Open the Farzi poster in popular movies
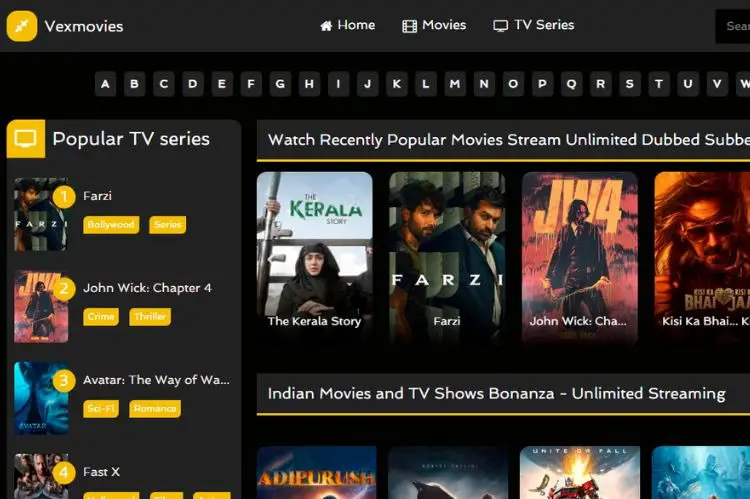Viewport: 750px width, 499px height. click(447, 258)
